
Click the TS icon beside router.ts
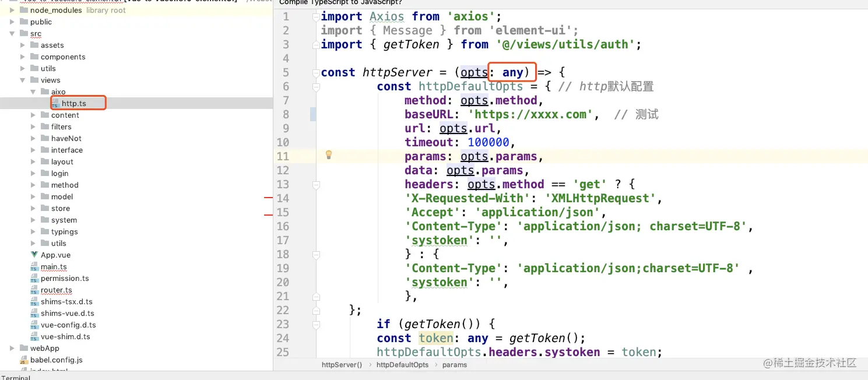click(34, 290)
